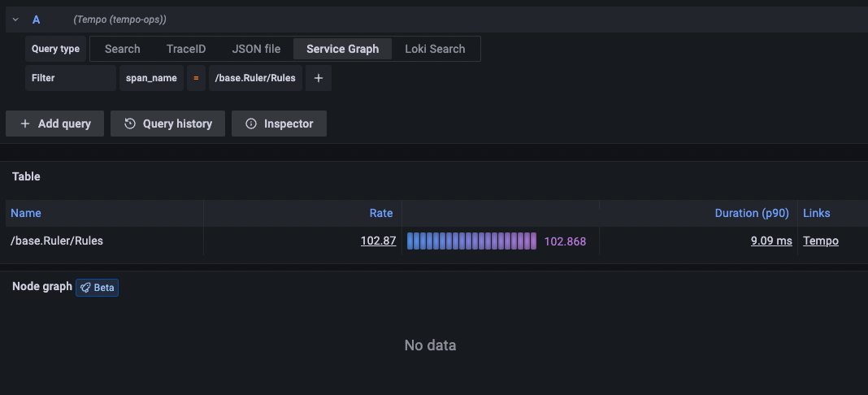Click the 102.868 gauge value
Image resolution: width=868 pixels, height=395 pixels.
coord(565,241)
